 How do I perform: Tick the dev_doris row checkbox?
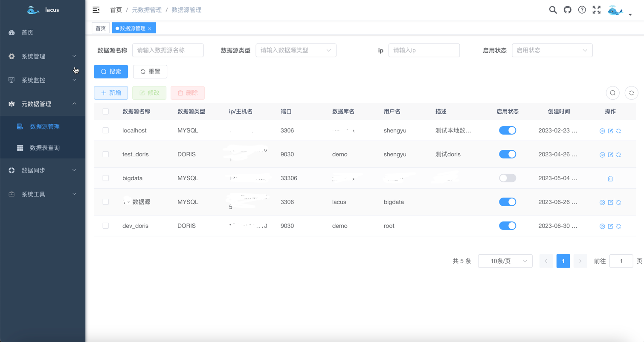(x=105, y=226)
